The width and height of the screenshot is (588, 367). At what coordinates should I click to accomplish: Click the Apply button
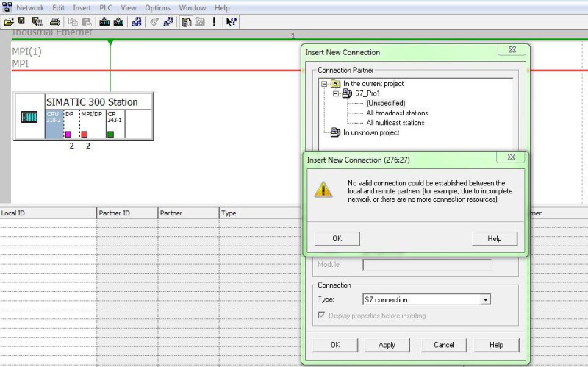coord(387,345)
